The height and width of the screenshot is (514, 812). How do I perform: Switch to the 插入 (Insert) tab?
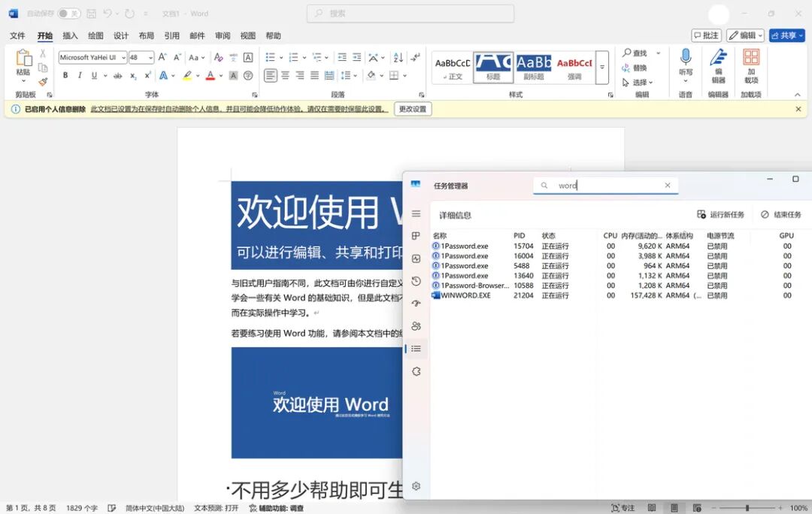click(70, 36)
